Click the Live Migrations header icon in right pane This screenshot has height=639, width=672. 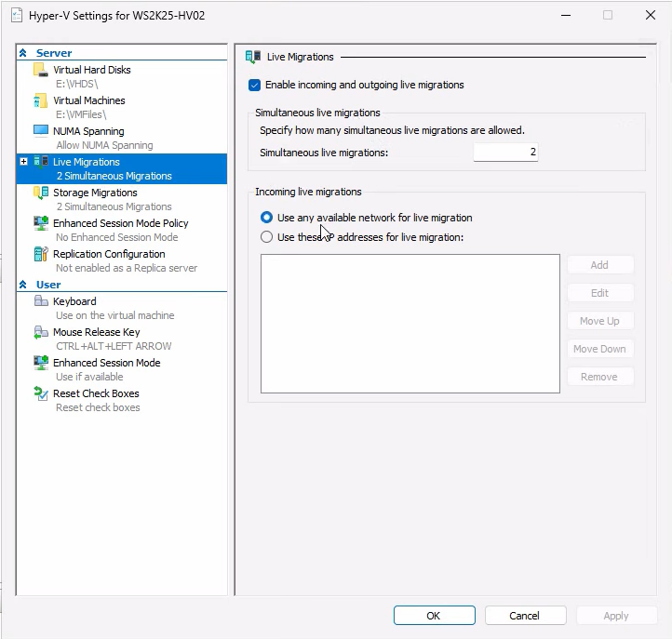(x=253, y=57)
